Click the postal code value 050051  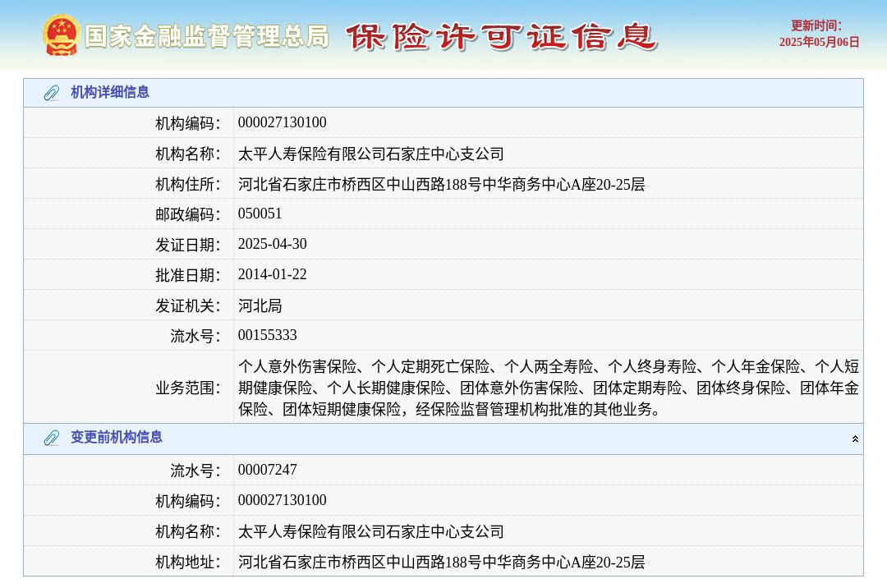(x=260, y=214)
